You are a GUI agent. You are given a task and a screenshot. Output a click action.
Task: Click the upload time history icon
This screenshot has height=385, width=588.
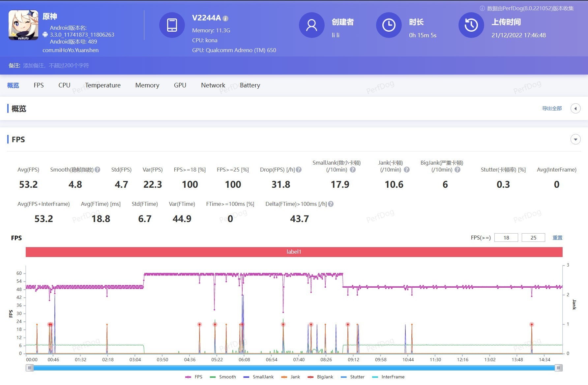471,25
